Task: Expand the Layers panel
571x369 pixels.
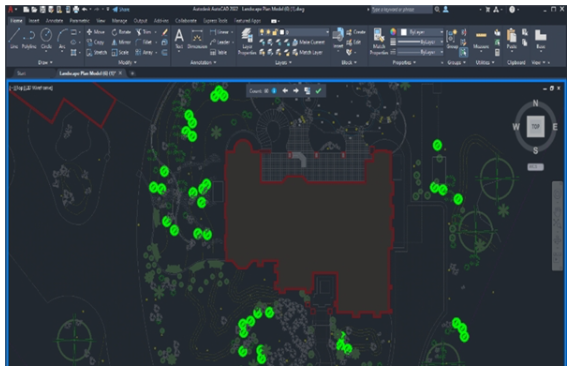Action: click(283, 62)
